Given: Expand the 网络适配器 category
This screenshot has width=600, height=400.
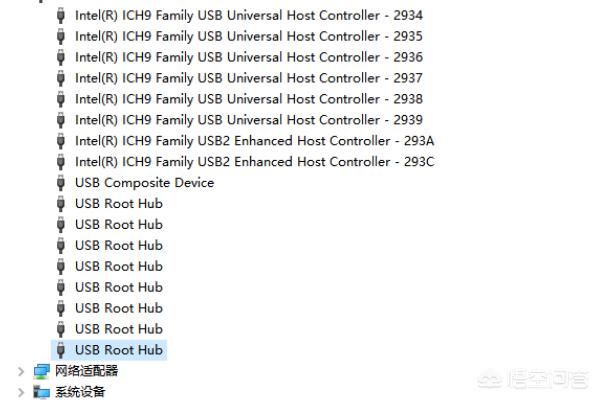Looking at the screenshot, I should coord(21,371).
